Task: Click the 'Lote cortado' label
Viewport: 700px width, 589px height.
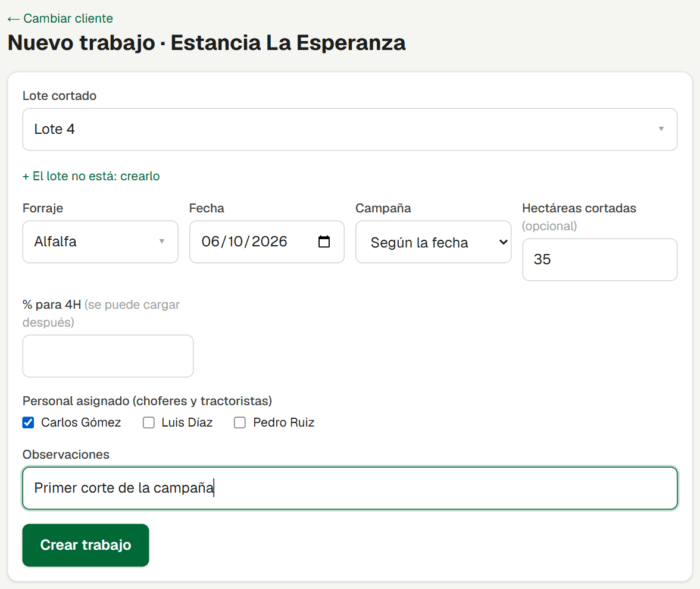Action: click(60, 96)
